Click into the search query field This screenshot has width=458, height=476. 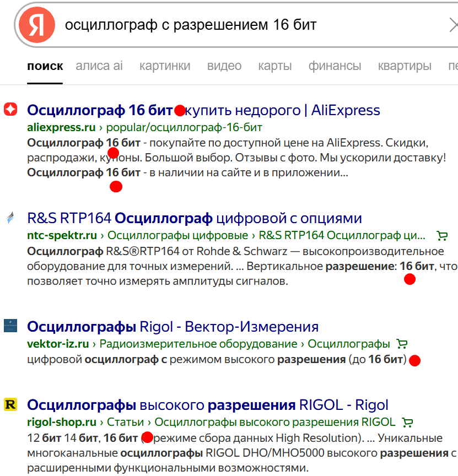[237, 25]
